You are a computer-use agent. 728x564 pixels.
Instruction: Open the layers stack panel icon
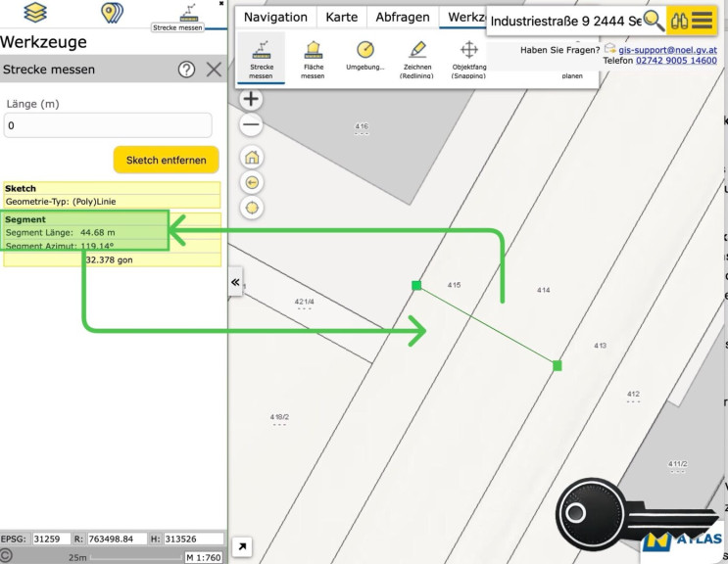pyautogui.click(x=35, y=13)
